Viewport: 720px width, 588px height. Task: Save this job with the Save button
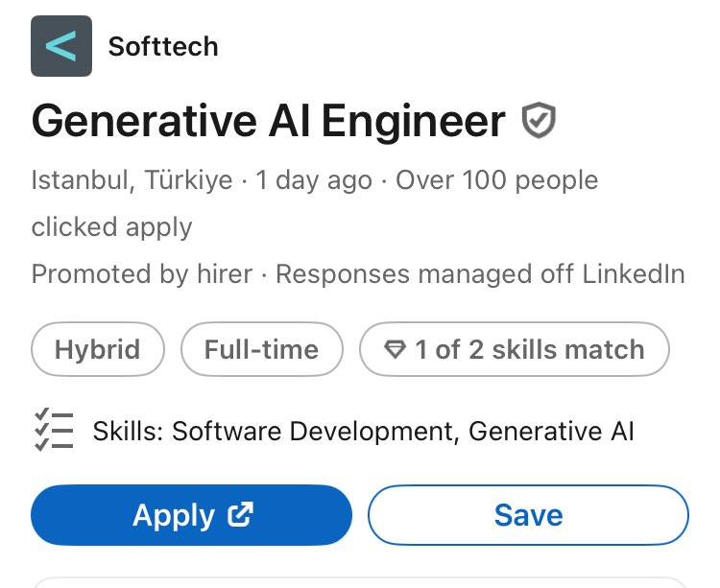pyautogui.click(x=528, y=515)
